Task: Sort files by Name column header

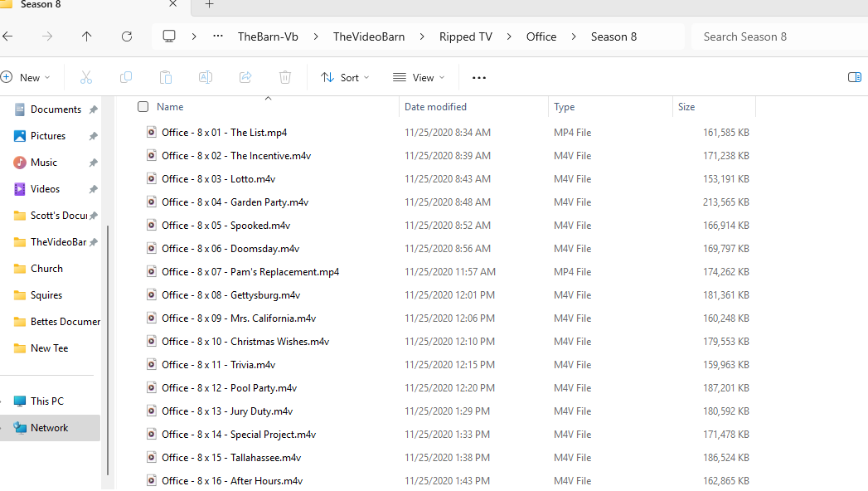Action: [x=170, y=107]
